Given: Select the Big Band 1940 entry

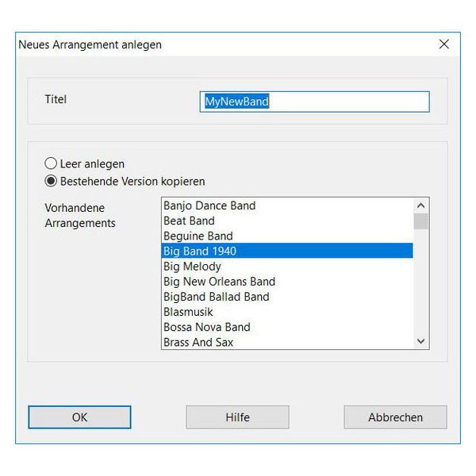Looking at the screenshot, I should tap(200, 251).
